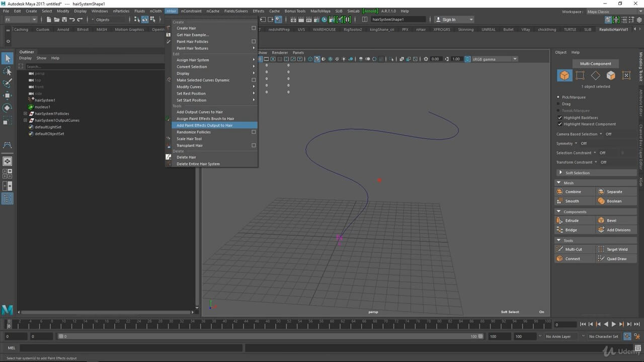Viewport: 644px width, 362px height.
Task: Activate the Lasso select tool
Action: [x=8, y=71]
